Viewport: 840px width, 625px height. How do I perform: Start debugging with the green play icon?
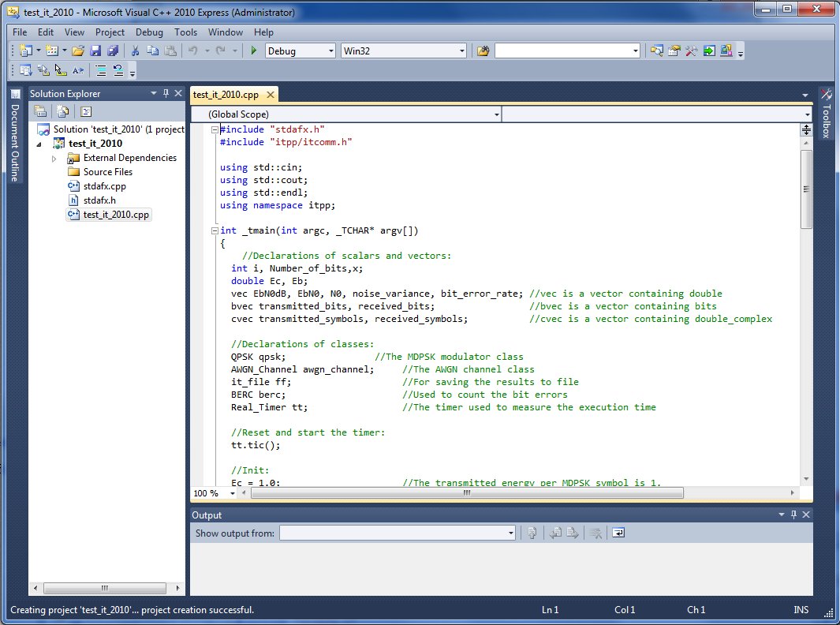[x=253, y=51]
